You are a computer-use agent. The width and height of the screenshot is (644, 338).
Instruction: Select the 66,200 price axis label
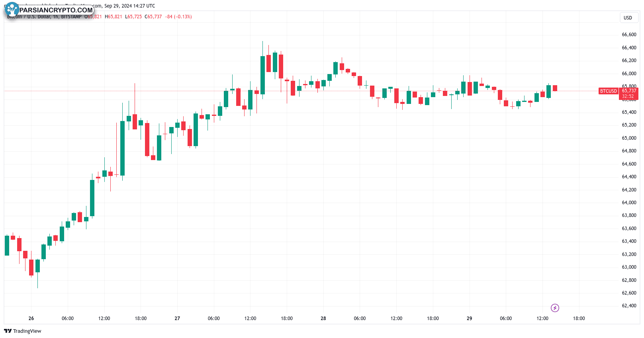629,61
